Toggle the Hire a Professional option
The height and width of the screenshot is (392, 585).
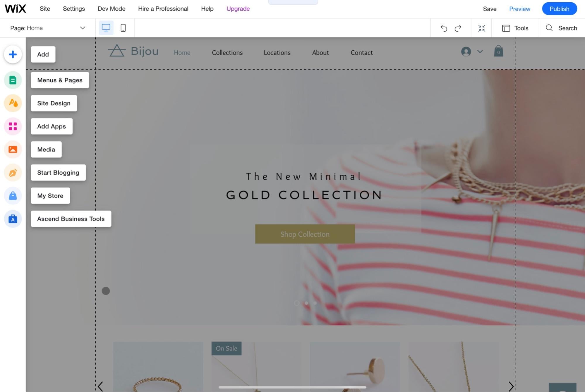pos(163,8)
